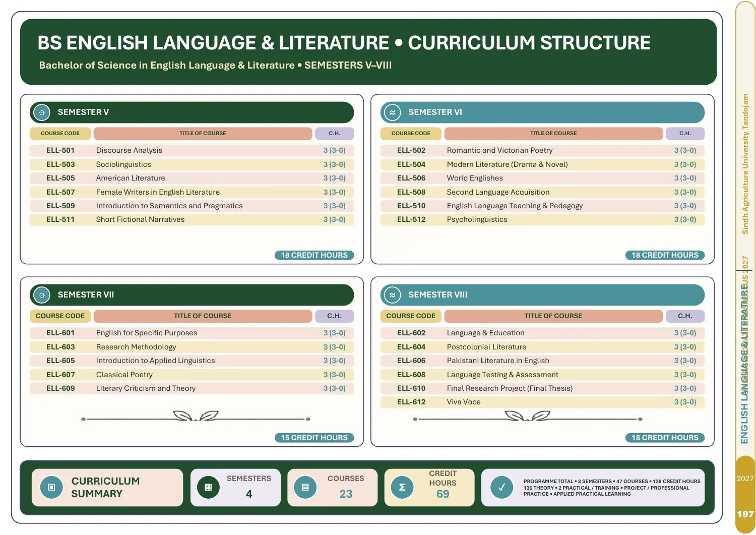Click course code ELL-605
The image size is (756, 535).
click(60, 361)
